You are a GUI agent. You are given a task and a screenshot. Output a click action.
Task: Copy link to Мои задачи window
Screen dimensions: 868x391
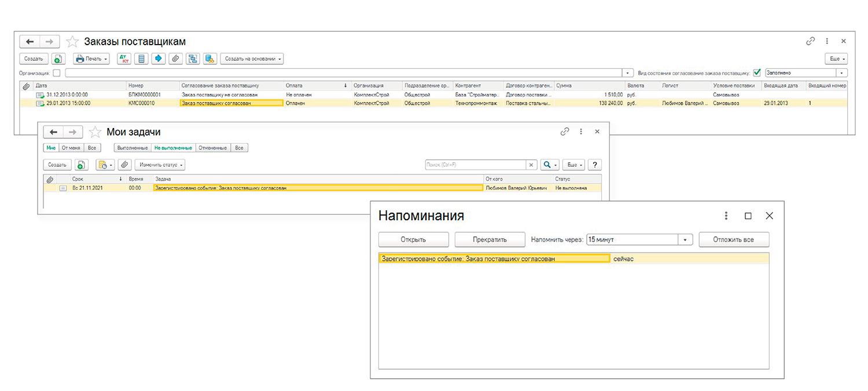(x=565, y=131)
